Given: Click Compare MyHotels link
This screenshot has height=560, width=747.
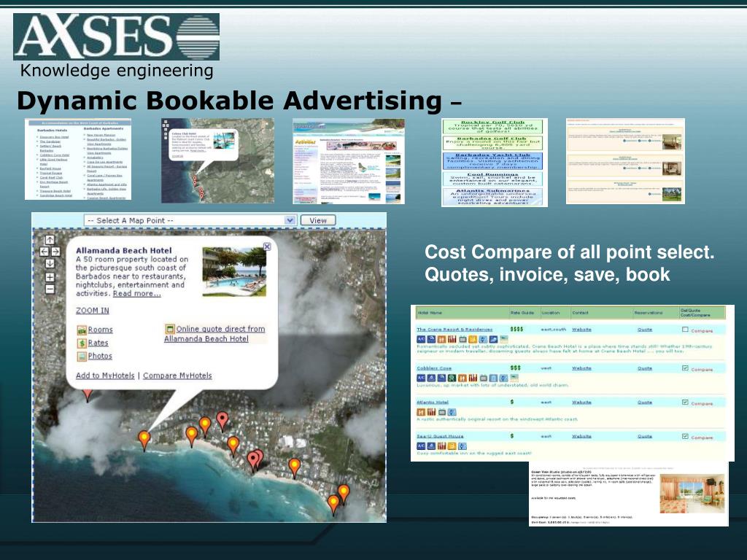Looking at the screenshot, I should [177, 376].
